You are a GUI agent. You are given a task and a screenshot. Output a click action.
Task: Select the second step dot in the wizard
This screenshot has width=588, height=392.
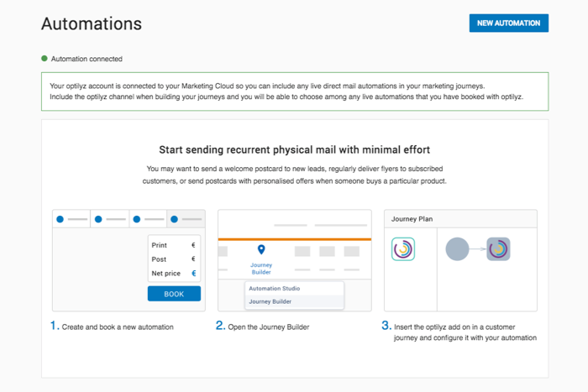[98, 219]
